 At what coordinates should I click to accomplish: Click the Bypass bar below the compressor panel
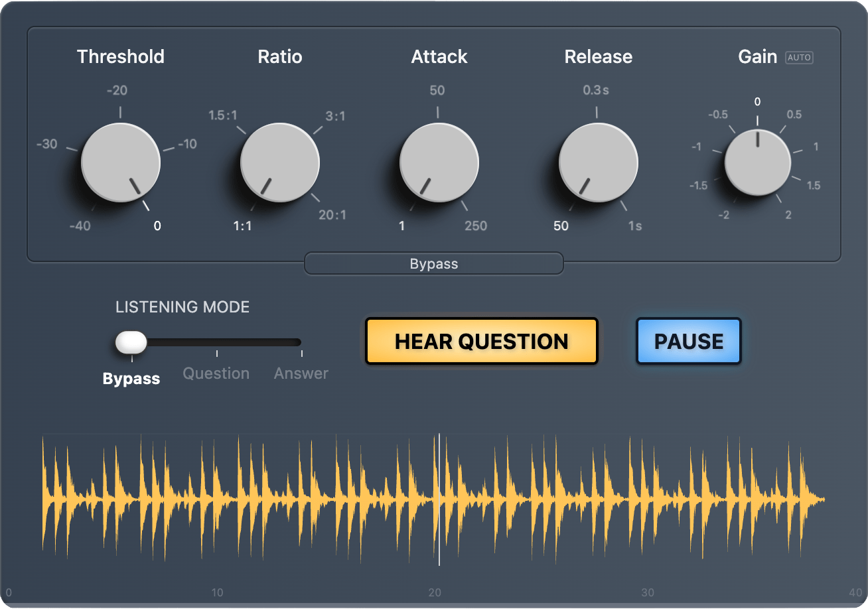coord(434,263)
